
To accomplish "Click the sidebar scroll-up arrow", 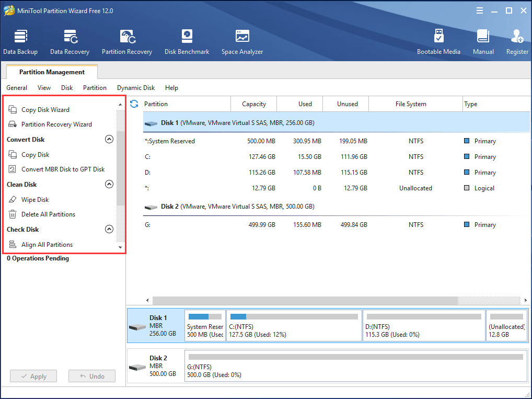I will click(120, 105).
